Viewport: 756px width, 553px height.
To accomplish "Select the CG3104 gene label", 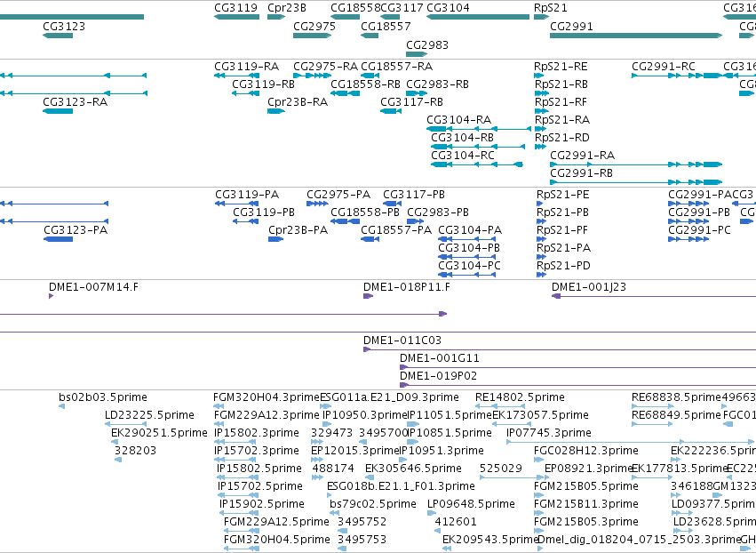I will (x=448, y=8).
